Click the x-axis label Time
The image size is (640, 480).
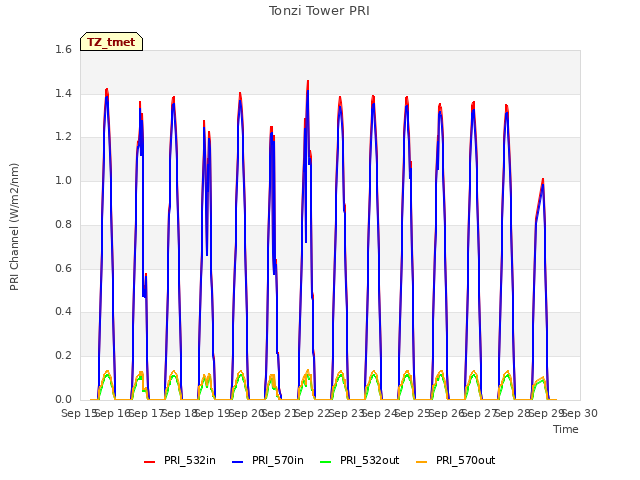coord(566,429)
